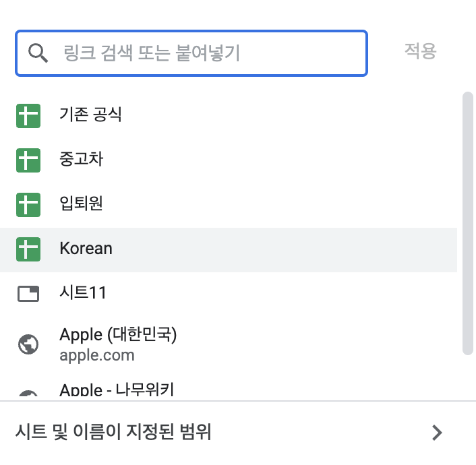Link to the 시트11 sheet
This screenshot has height=465, width=476.
pyautogui.click(x=229, y=294)
